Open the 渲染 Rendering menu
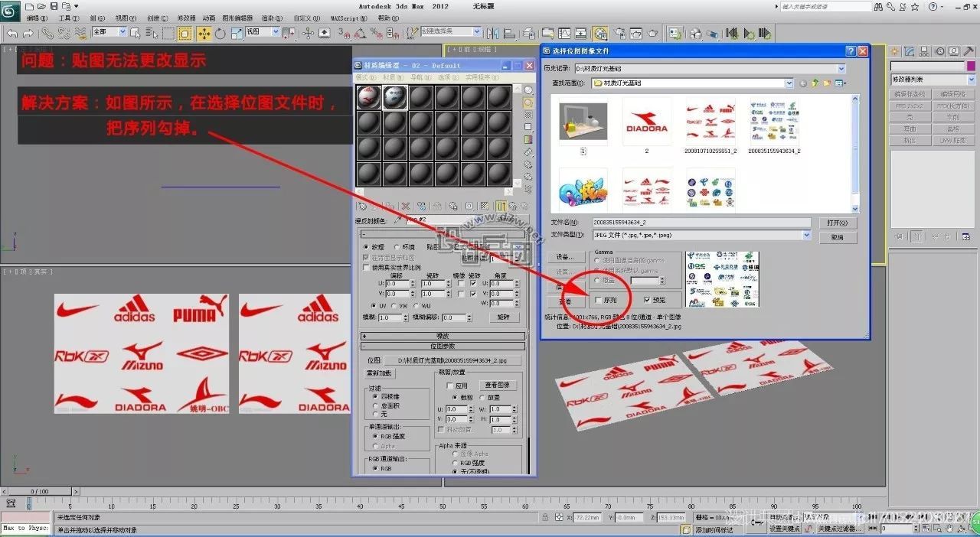The height and width of the screenshot is (537, 980). [270, 18]
